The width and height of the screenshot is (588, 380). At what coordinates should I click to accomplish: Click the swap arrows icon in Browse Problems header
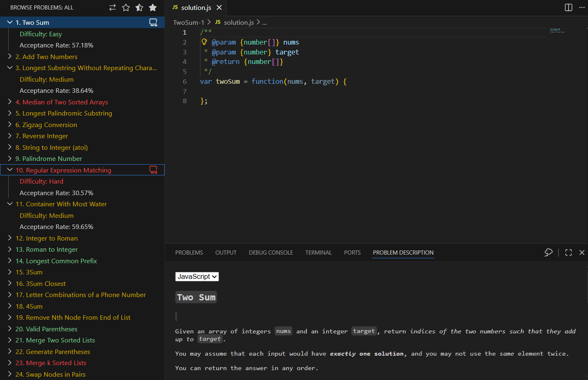coord(113,7)
